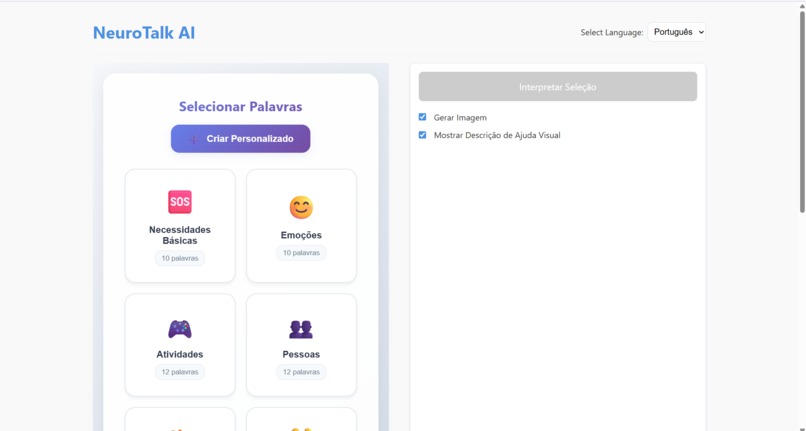Click the '12 palavras' badge under Pessoas
This screenshot has height=431, width=806.
(x=301, y=372)
